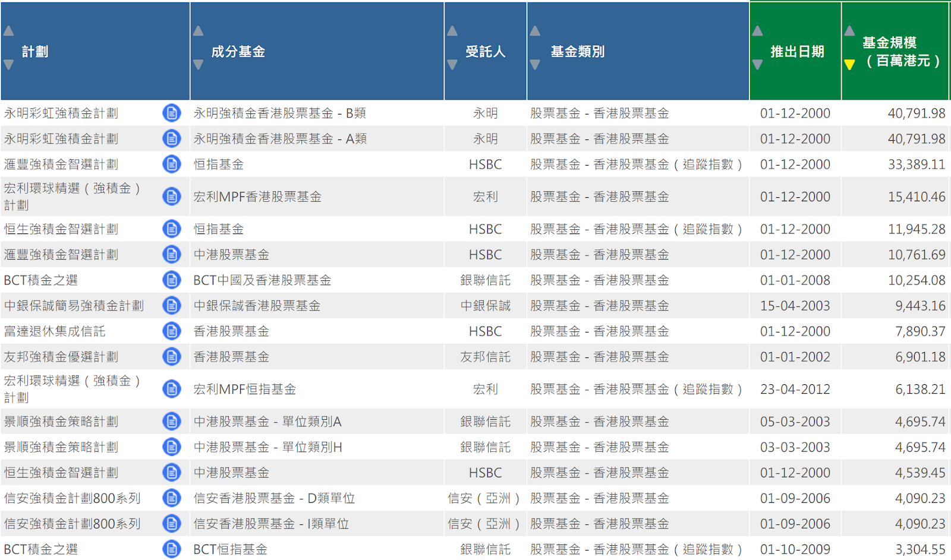Sort 計劃 column descending arrow
Screen dimensions: 951x560
click(8, 65)
